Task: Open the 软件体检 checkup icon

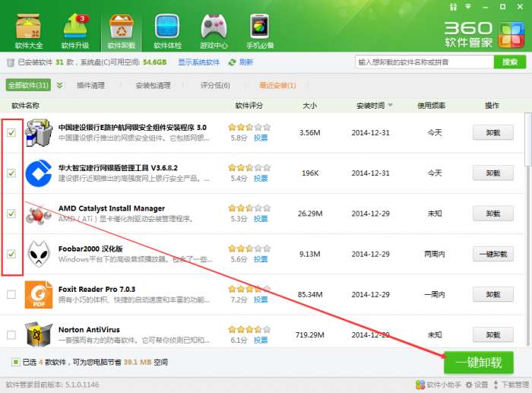Action: click(167, 32)
